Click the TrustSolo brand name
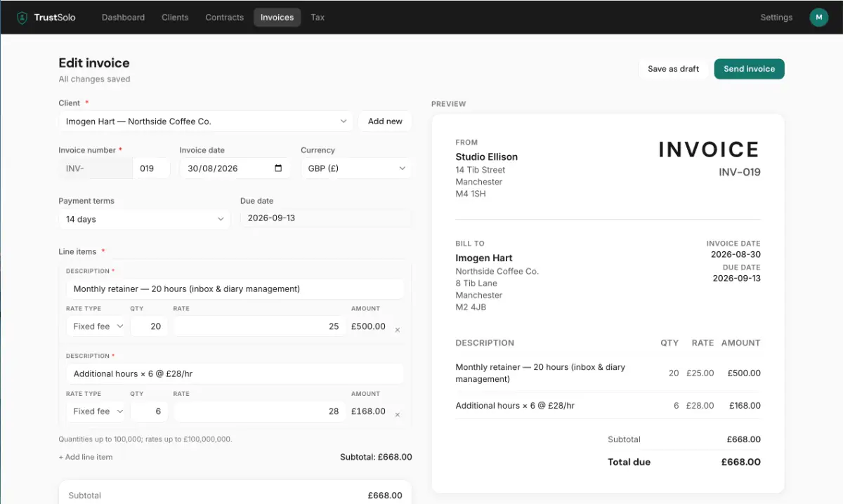The height and width of the screenshot is (504, 843). click(x=55, y=18)
